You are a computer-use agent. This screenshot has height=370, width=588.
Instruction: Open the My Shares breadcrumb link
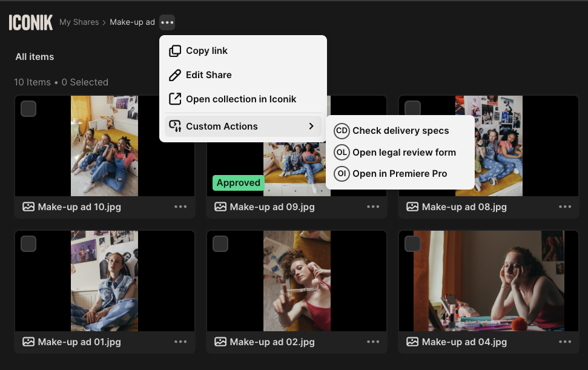click(x=79, y=22)
